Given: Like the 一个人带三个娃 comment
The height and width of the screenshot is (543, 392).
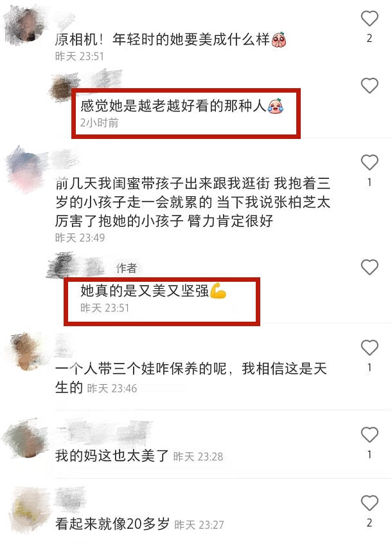Looking at the screenshot, I should coord(369,347).
